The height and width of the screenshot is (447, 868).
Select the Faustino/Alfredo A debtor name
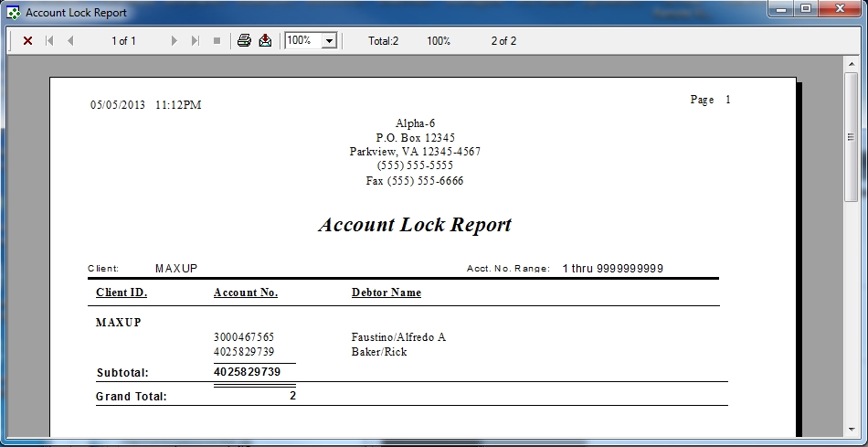coord(398,337)
